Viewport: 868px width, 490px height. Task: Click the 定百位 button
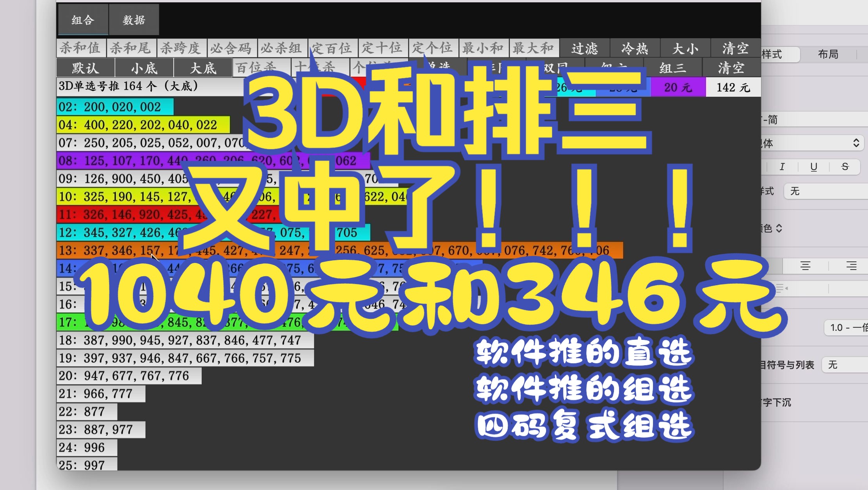pyautogui.click(x=333, y=48)
